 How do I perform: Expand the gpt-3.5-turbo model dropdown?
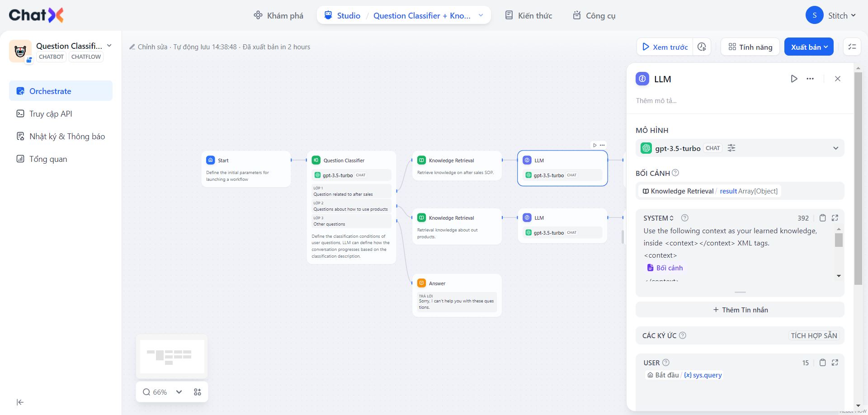pos(835,148)
